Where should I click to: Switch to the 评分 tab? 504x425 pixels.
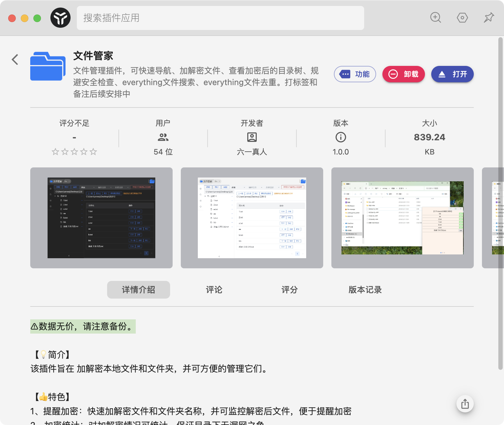click(x=290, y=290)
